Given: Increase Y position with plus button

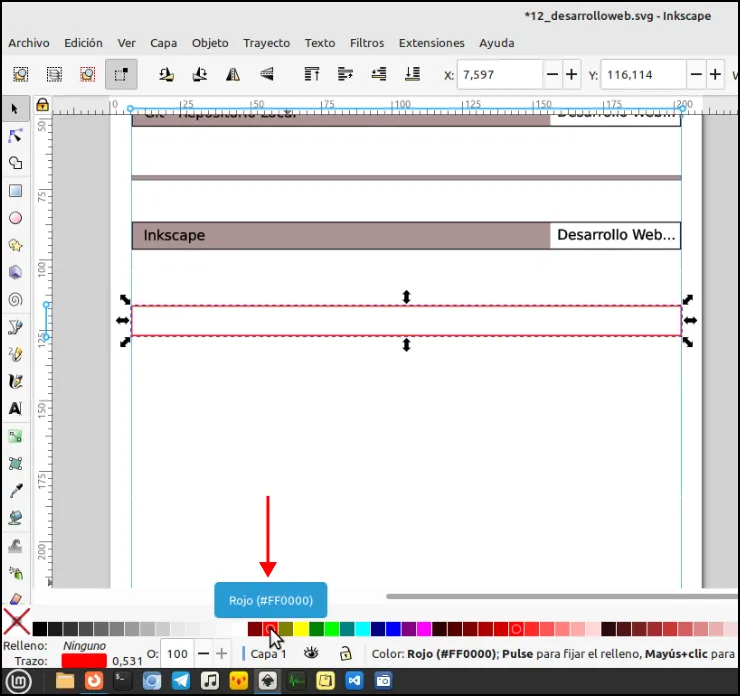Looking at the screenshot, I should pyautogui.click(x=715, y=75).
